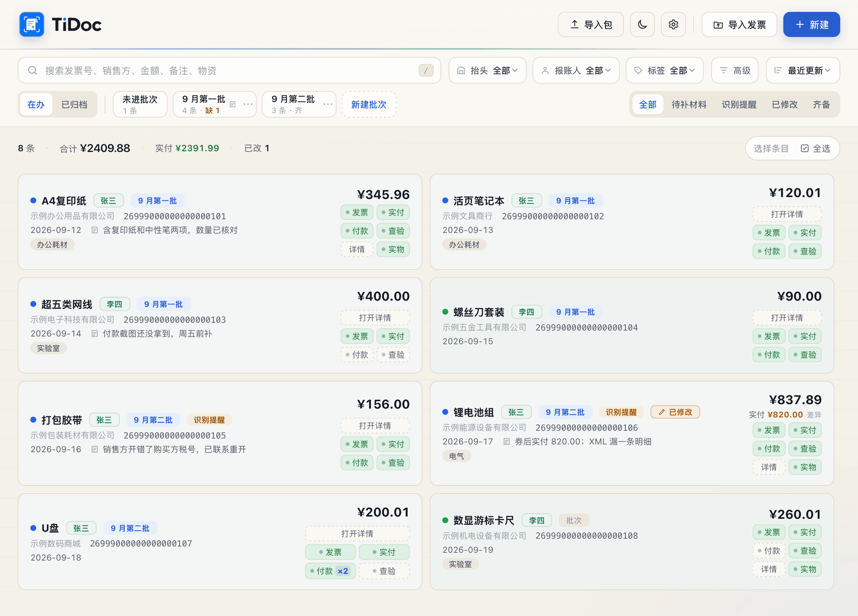Click the note icon on 打包胶带 card
The height and width of the screenshot is (616, 858).
[94, 449]
